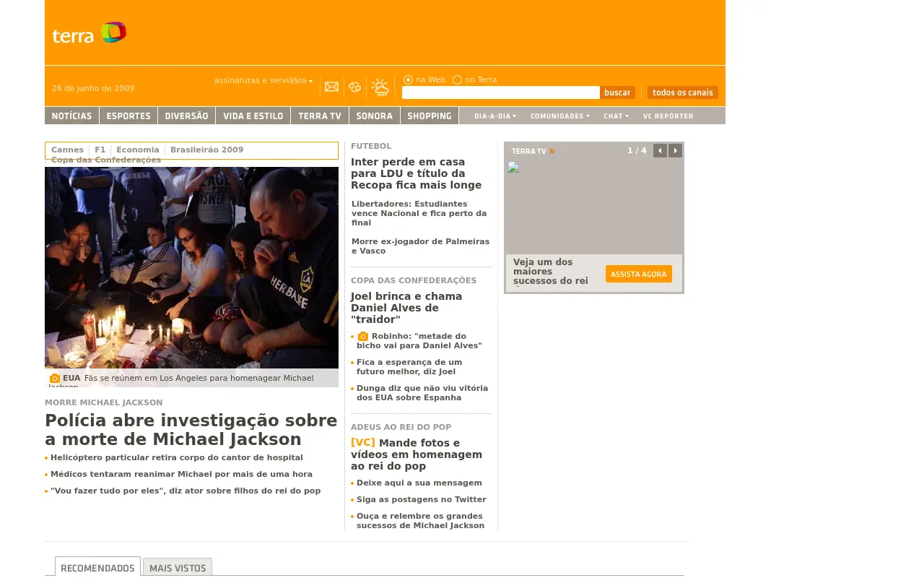
Task: Open the DIVERSÃO section
Action: point(186,116)
